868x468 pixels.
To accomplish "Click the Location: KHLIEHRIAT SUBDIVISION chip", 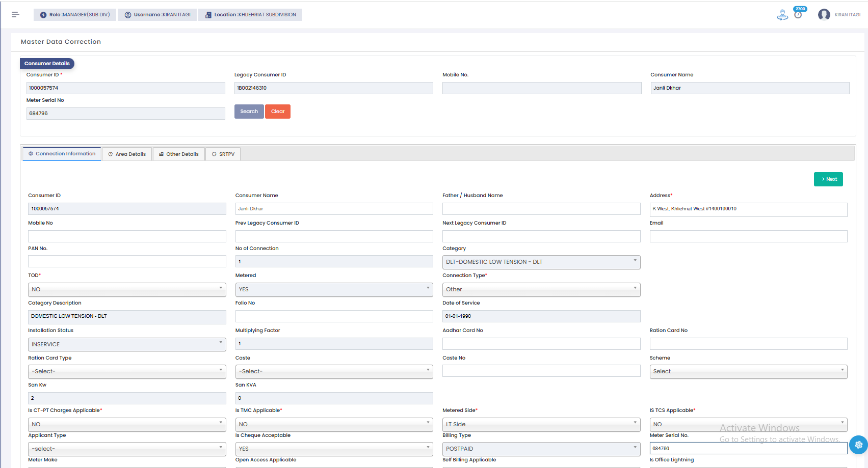I will pos(250,15).
